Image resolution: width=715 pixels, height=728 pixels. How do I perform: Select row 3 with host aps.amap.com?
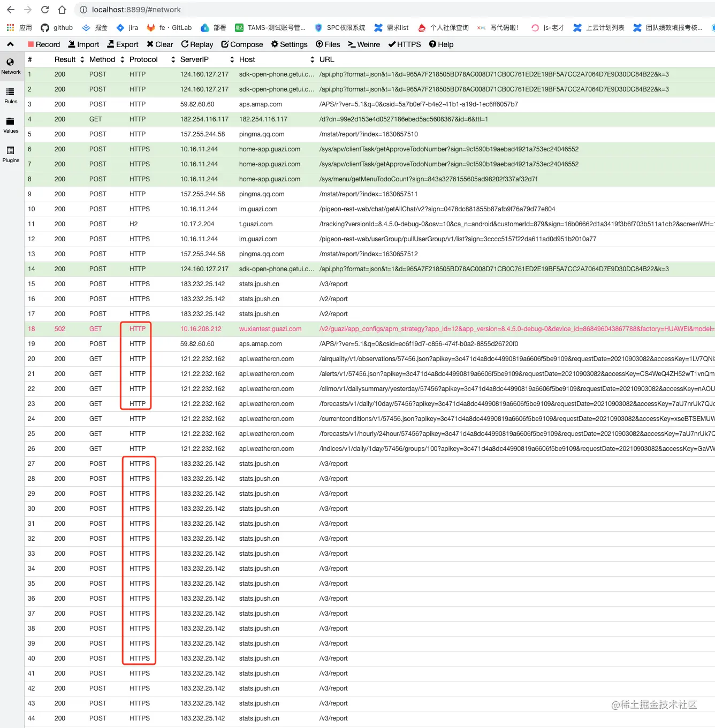tap(369, 104)
